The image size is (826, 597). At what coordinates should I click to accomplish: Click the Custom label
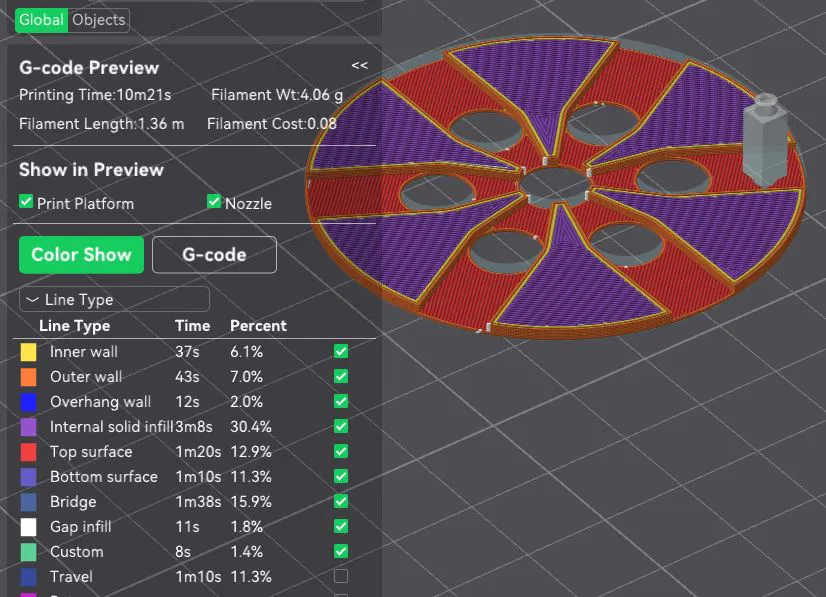[77, 552]
